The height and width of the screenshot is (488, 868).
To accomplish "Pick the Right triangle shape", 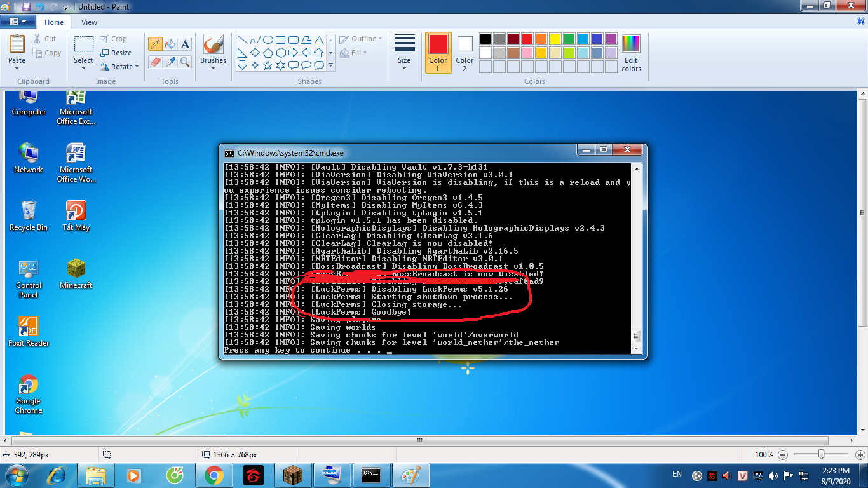I will 242,52.
